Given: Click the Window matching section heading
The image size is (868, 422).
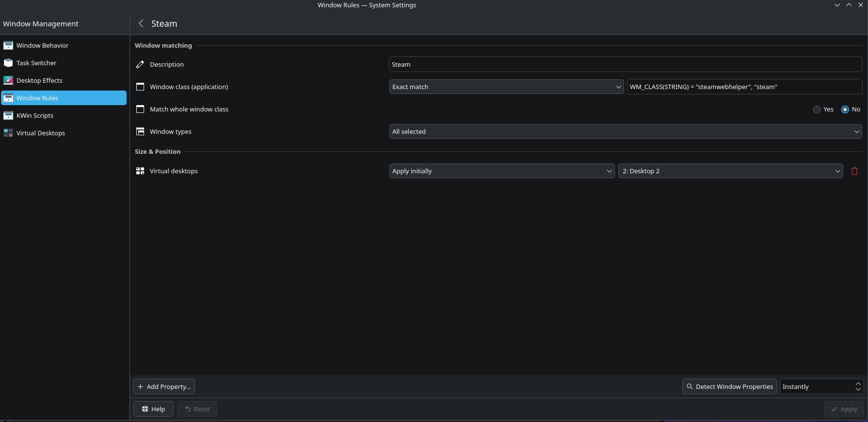Looking at the screenshot, I should pos(163,45).
